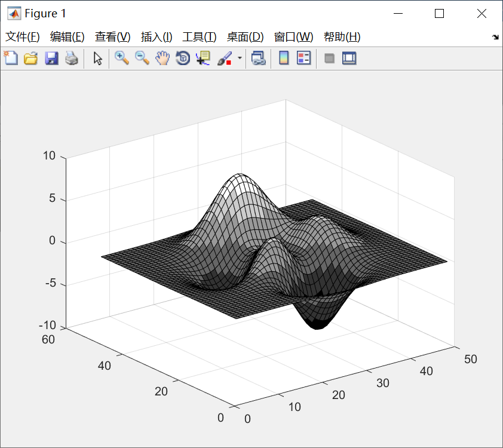Save the figure with the floppy disk icon
Image resolution: width=503 pixels, height=448 pixels.
pyautogui.click(x=51, y=59)
